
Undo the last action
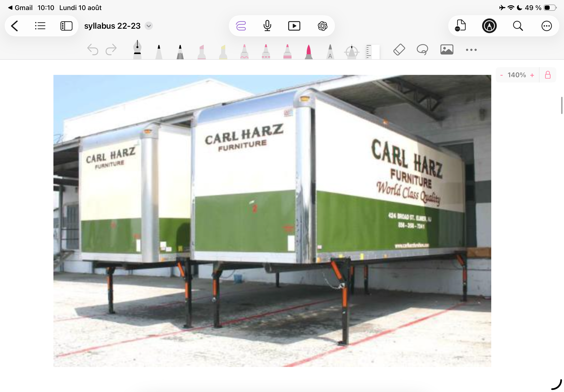(92, 50)
